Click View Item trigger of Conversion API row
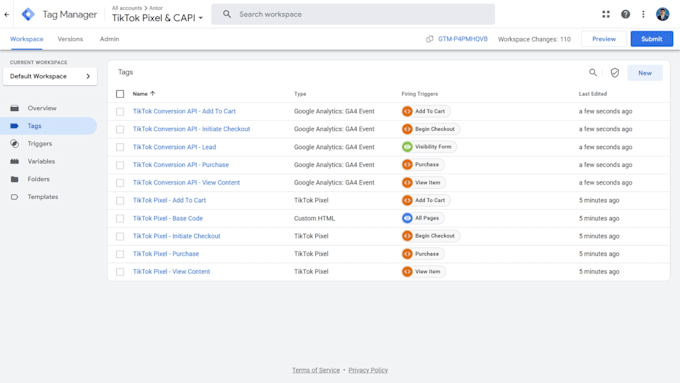680x383 pixels. 423,183
